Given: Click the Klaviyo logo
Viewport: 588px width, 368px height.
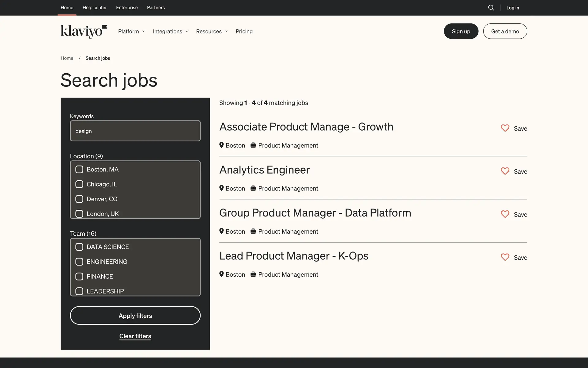Looking at the screenshot, I should [84, 31].
